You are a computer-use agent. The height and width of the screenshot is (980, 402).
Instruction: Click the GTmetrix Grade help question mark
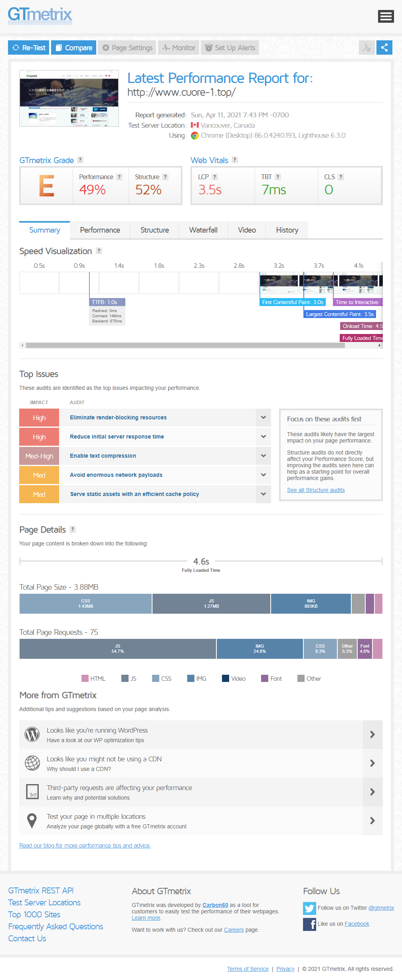(x=80, y=160)
